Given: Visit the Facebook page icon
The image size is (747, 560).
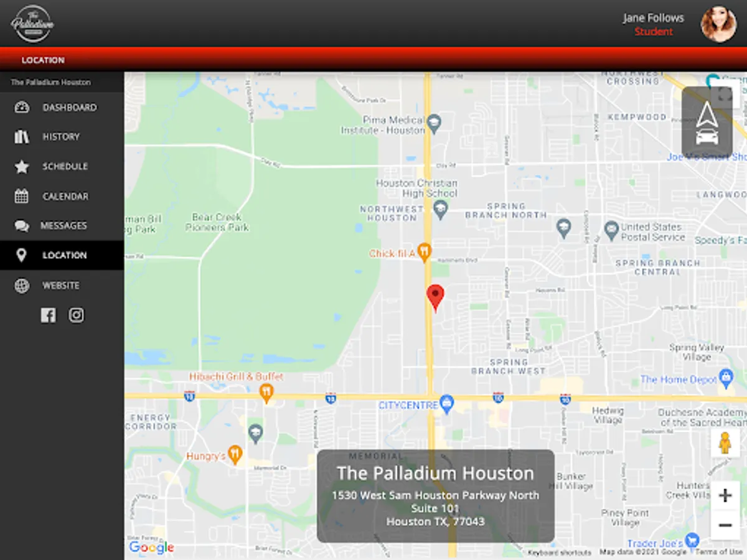Looking at the screenshot, I should click(x=49, y=315).
